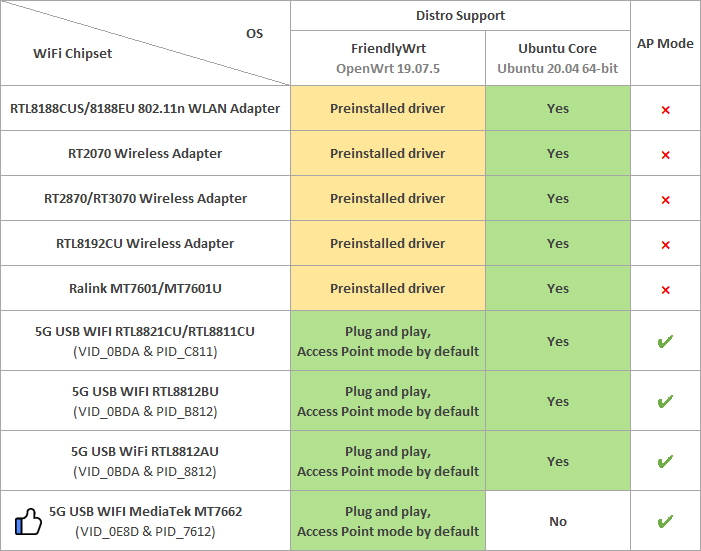Click the green checkmark for MediaTek MT7662
Screen dimensions: 701x551
[x=665, y=521]
